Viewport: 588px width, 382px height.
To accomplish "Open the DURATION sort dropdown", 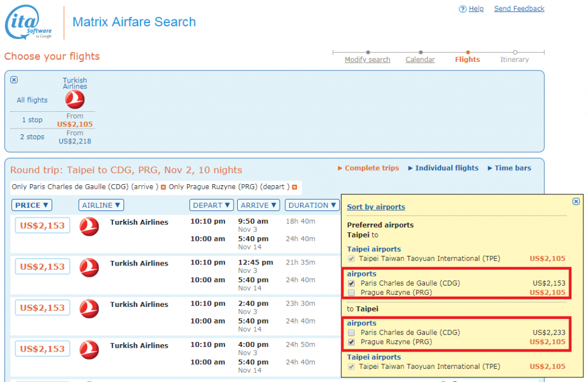I will coord(312,205).
